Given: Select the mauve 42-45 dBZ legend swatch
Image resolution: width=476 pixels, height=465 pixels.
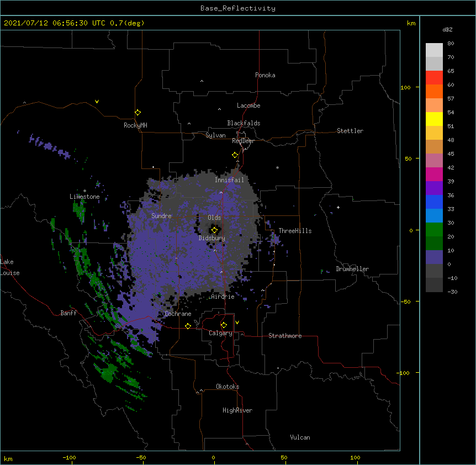Looking at the screenshot, I should point(434,160).
